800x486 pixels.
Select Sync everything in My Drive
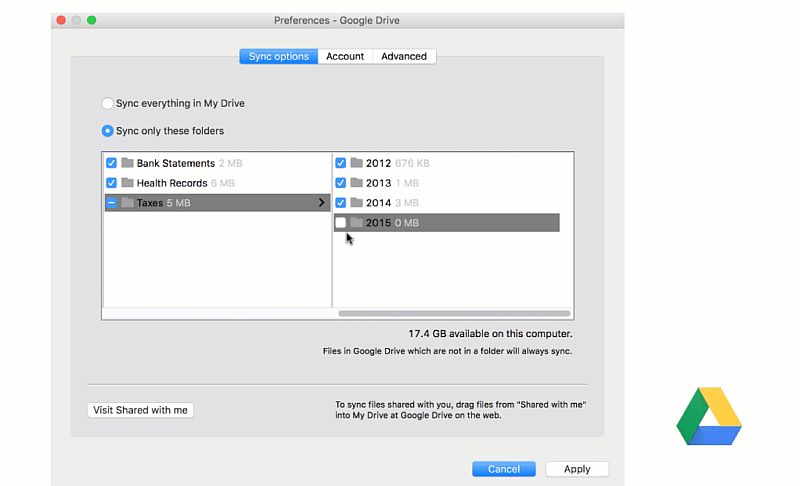tap(107, 104)
